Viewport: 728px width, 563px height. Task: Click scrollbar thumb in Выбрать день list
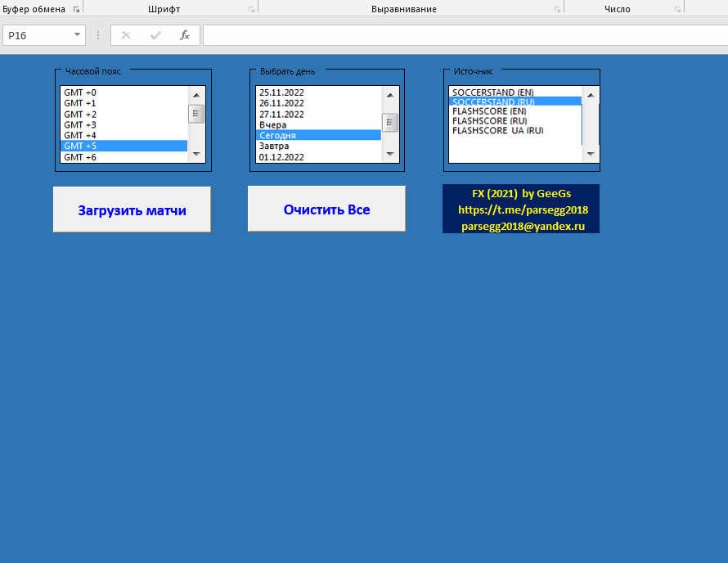pyautogui.click(x=390, y=123)
